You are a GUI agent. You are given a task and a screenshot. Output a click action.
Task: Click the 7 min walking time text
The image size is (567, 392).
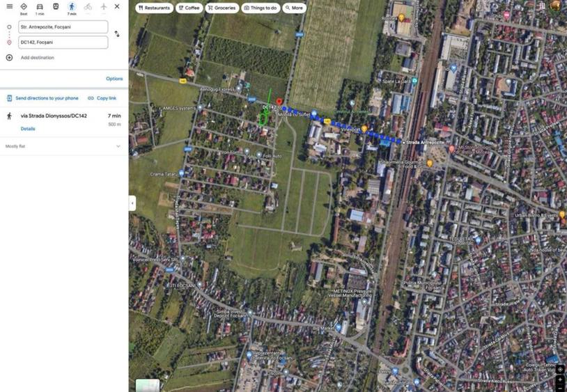tap(114, 116)
